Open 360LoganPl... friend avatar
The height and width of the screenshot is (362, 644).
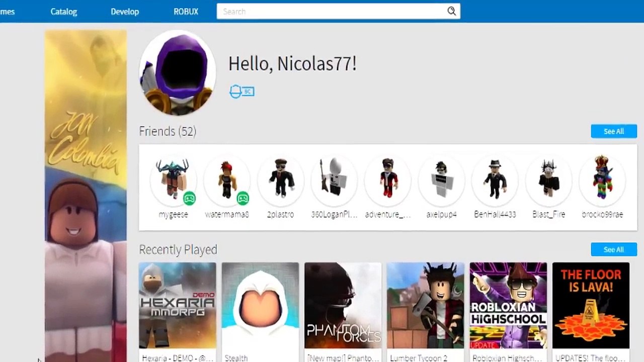(x=334, y=179)
